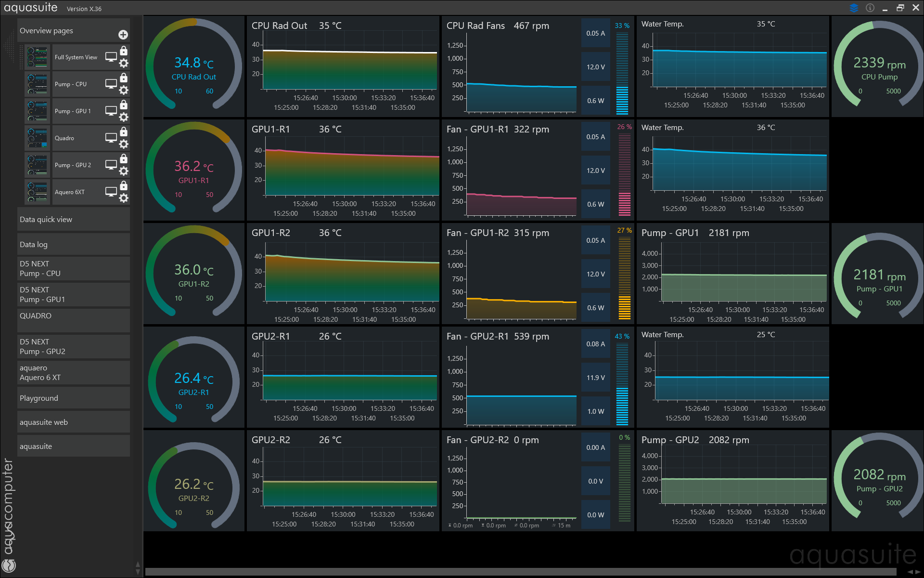Open the info icon in title bar
The width and height of the screenshot is (924, 578).
(870, 8)
